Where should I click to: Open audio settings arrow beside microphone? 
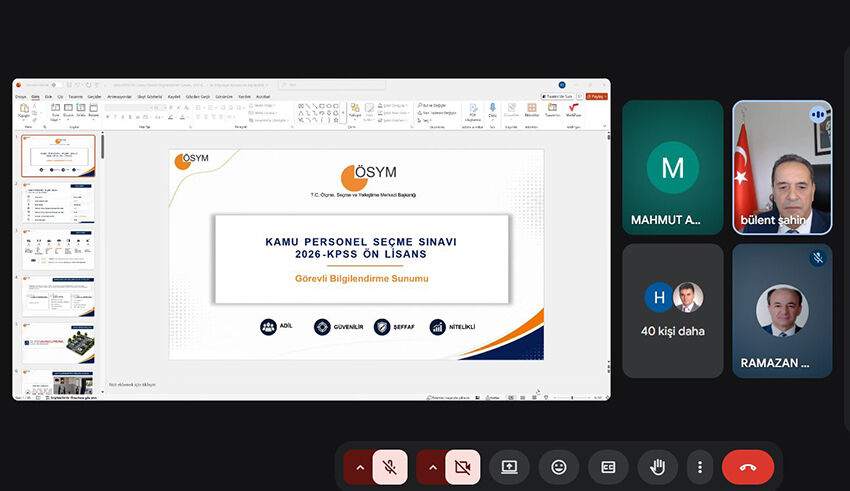(360, 467)
